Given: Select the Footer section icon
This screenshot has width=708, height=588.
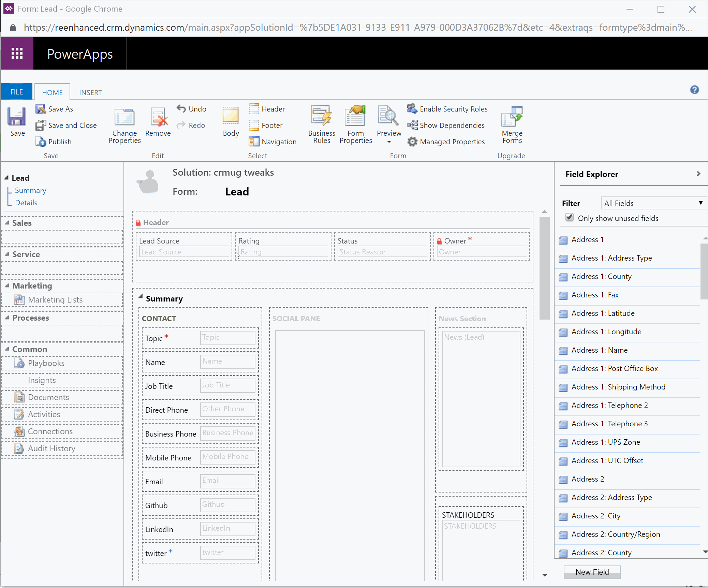Looking at the screenshot, I should tap(254, 125).
